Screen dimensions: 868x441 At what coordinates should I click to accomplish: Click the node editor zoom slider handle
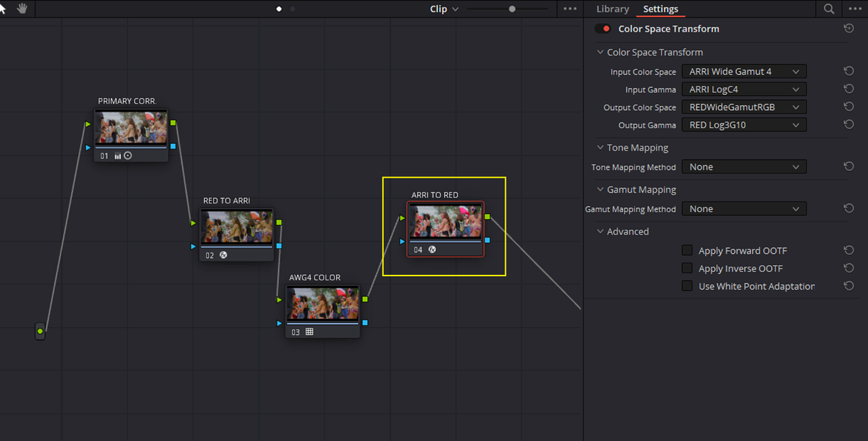pyautogui.click(x=512, y=9)
